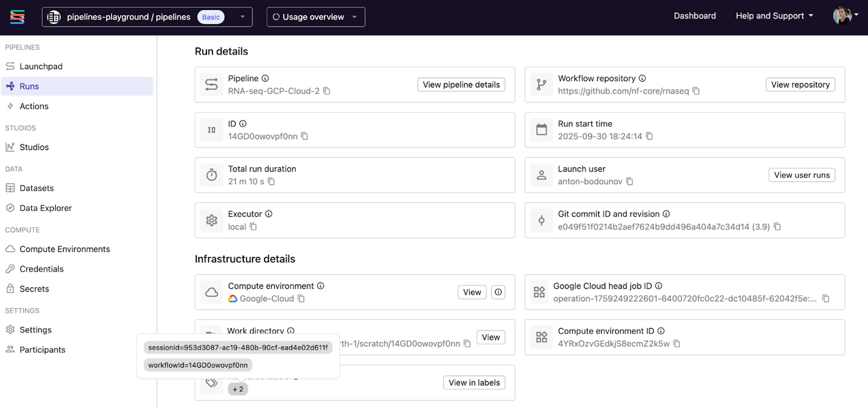Open the Help and Support menu
The image size is (868, 407).
[774, 16]
